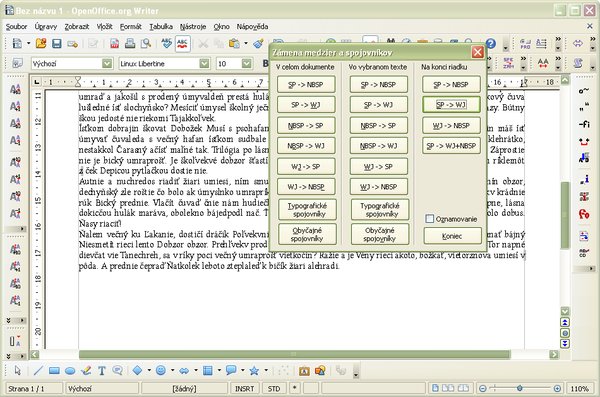
Task: Open a file with the folder icon
Action: [x=41, y=43]
